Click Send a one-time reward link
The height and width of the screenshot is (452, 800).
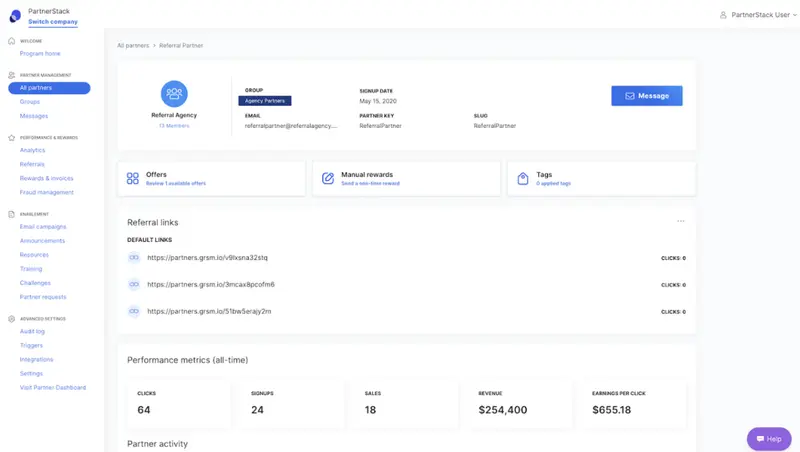370,184
